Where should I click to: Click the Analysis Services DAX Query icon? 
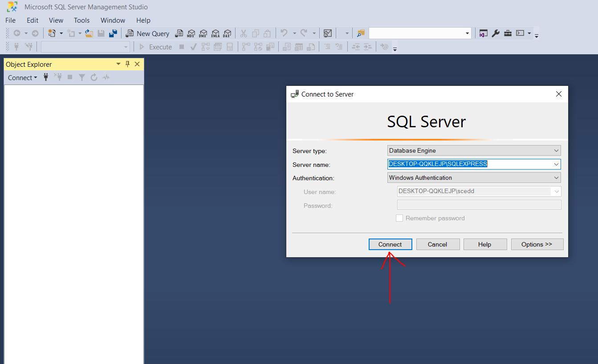[x=227, y=33]
